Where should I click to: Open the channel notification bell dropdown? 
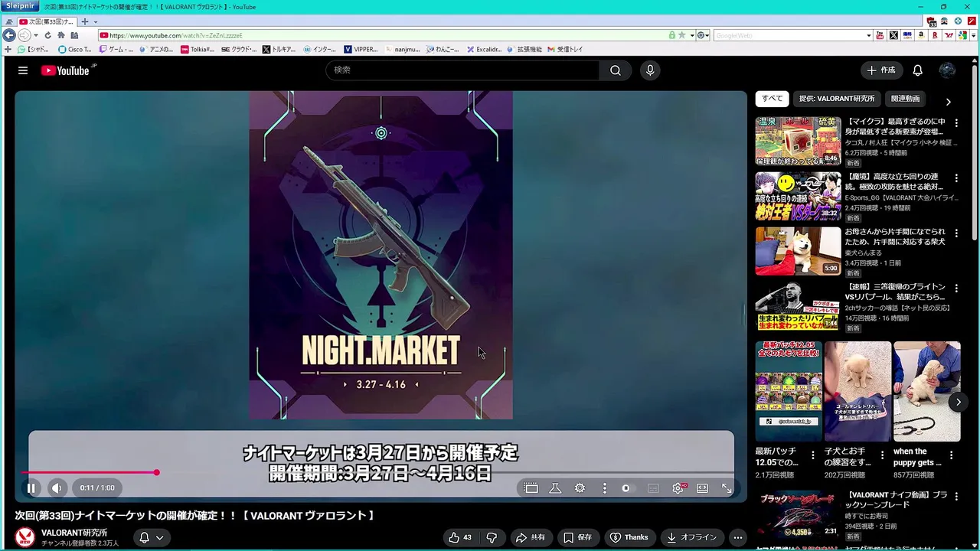[152, 537]
